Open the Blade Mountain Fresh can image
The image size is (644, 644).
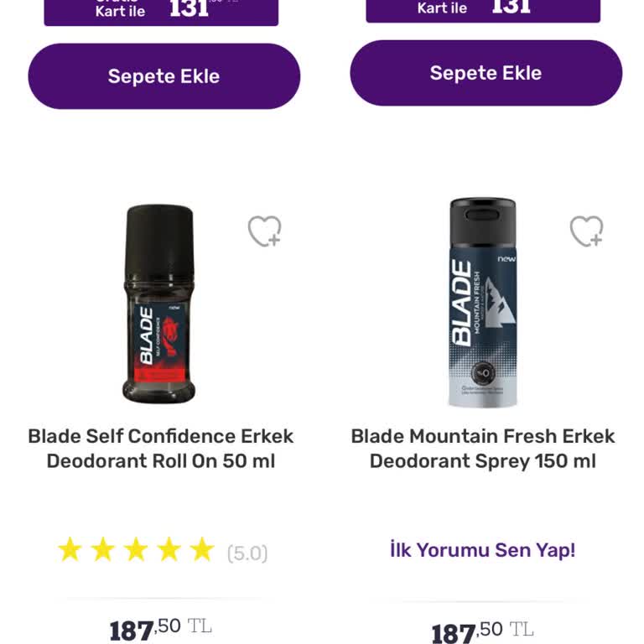(x=482, y=302)
